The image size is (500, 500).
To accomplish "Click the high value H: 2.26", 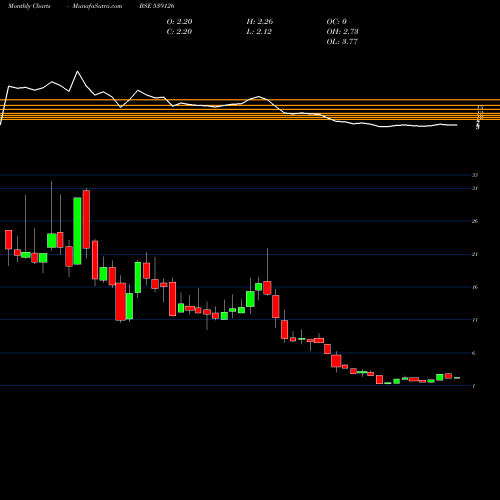I will pos(260,21).
